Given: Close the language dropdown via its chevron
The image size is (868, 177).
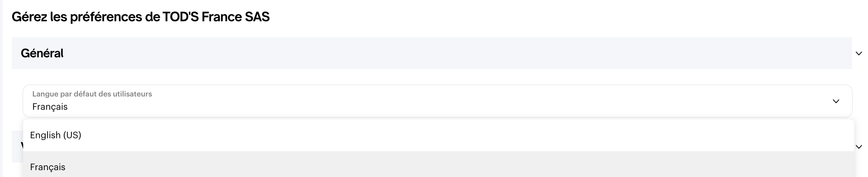Looking at the screenshot, I should 836,101.
